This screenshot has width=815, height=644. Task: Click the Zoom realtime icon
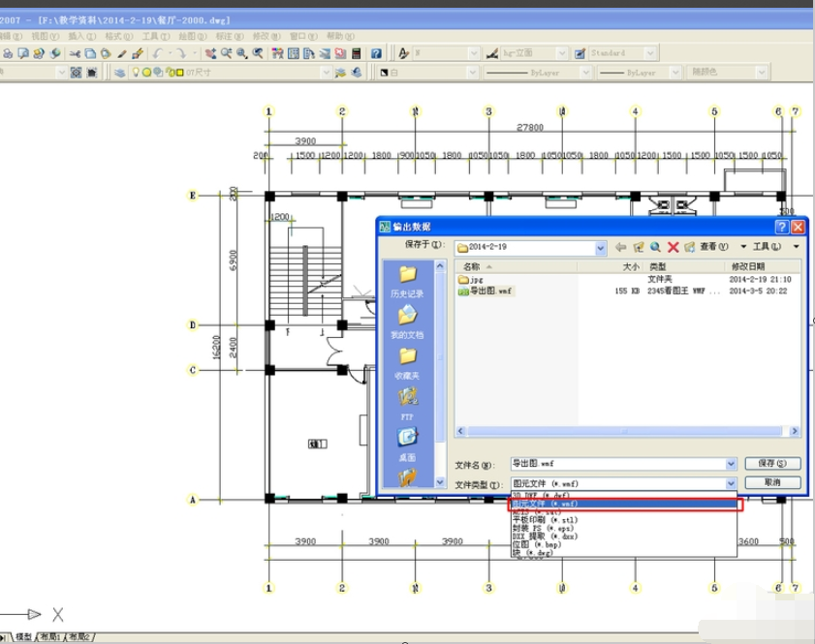point(226,53)
